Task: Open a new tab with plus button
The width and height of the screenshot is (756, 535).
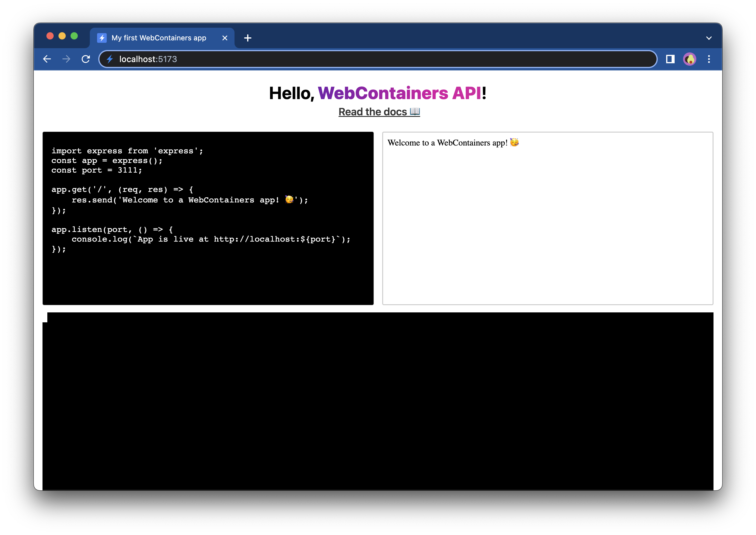Action: [x=247, y=38]
